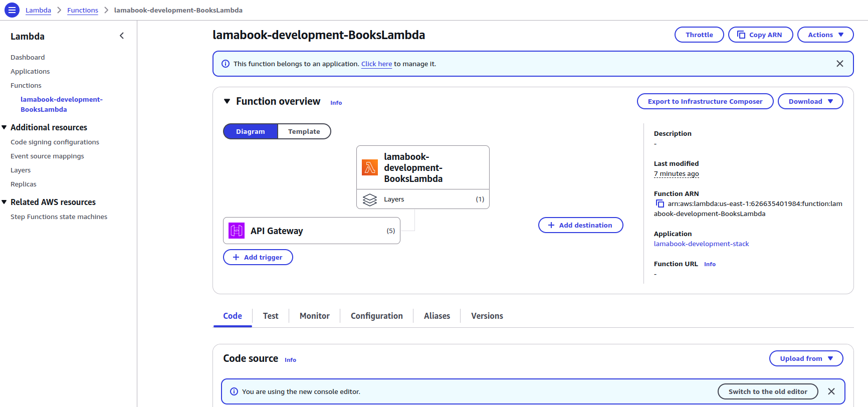Open Info link beside Function URL

710,264
